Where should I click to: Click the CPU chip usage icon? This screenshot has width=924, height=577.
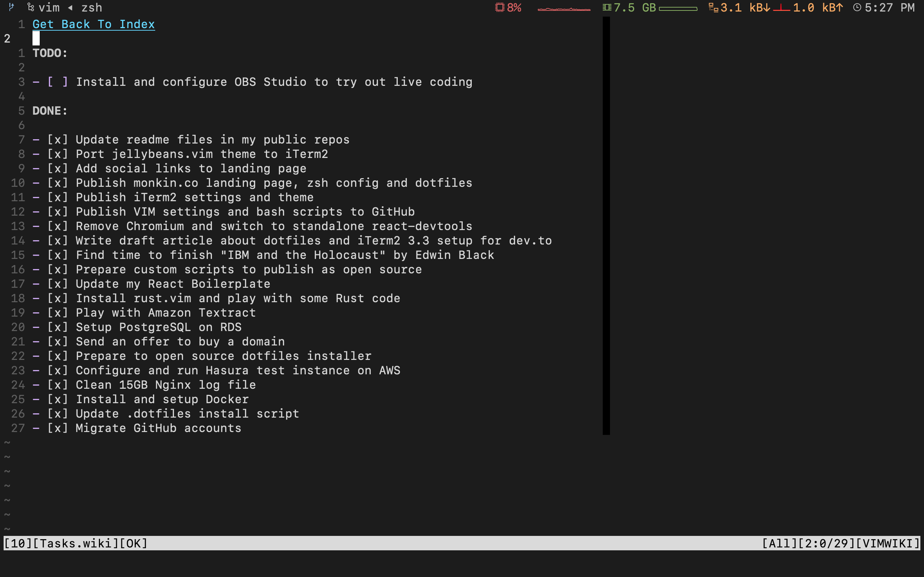tap(500, 7)
